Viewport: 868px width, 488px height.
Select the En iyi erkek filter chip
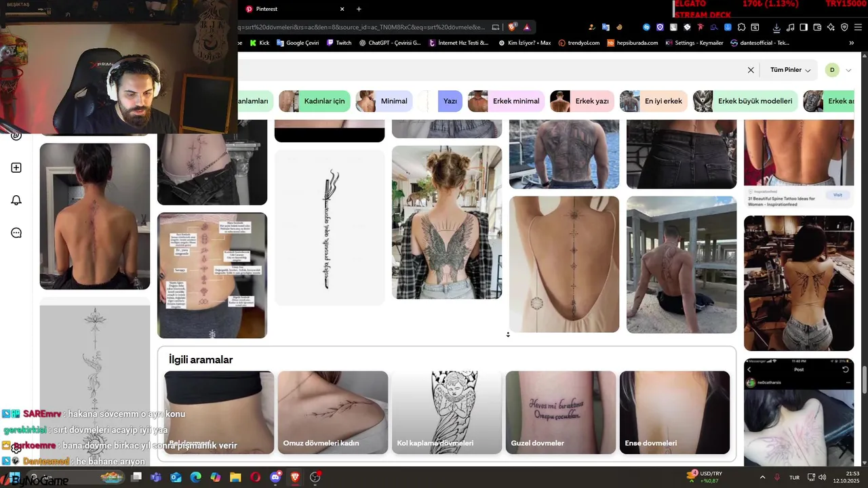pos(653,101)
